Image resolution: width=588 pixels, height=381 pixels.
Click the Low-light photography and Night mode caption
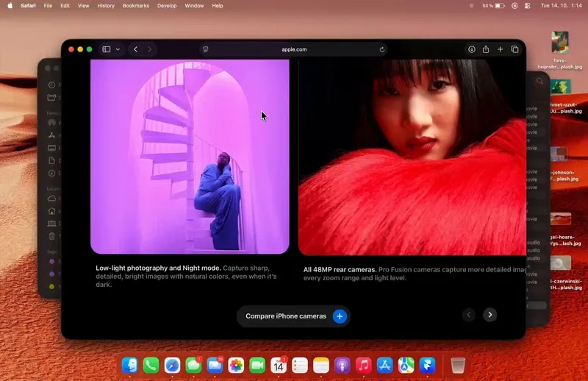(186, 276)
